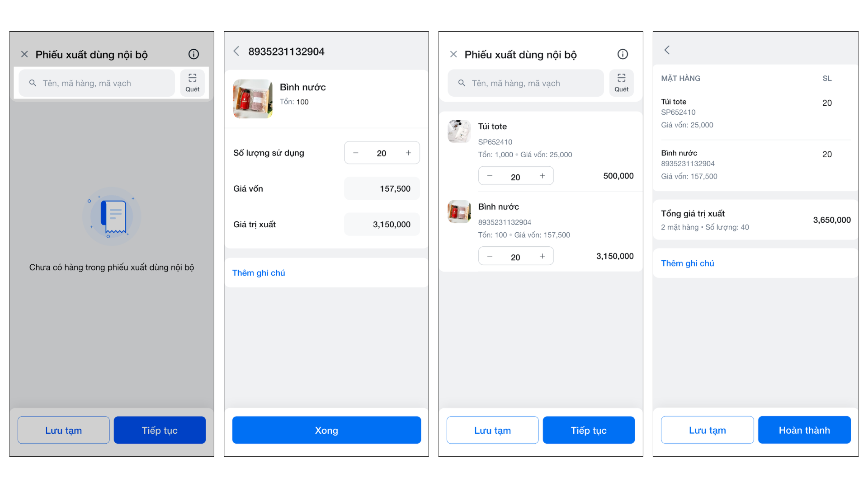
Task: Close the third Phiếu xuất dùng nội bộ screen
Action: pyautogui.click(x=453, y=54)
